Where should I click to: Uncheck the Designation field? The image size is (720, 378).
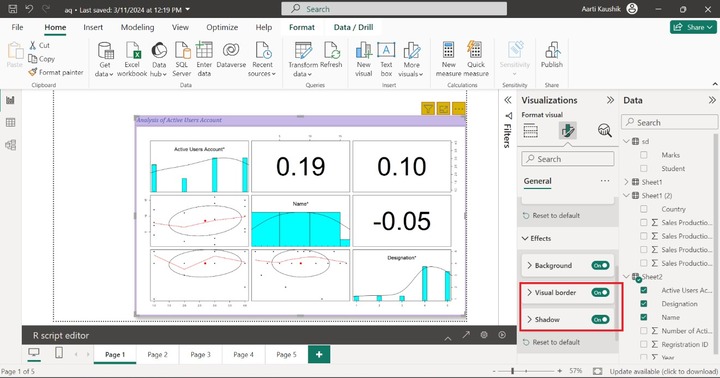(644, 304)
